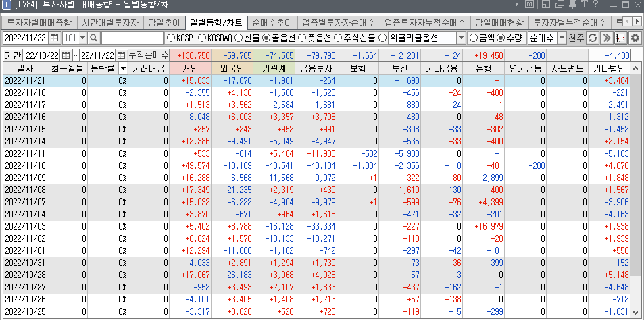Viewport: 644px width, 320px height.
Task: Click the magnifier search icon
Action: (94, 38)
